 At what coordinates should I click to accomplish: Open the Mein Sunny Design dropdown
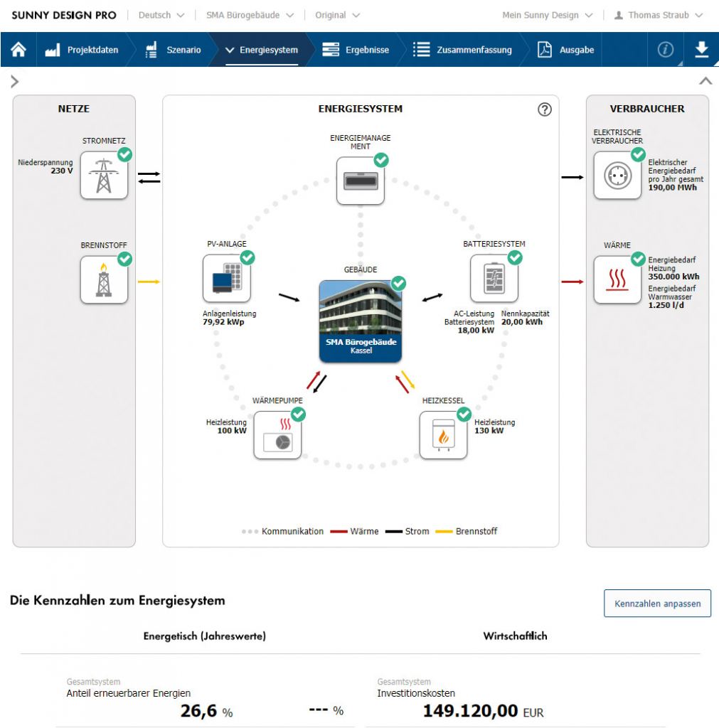pyautogui.click(x=547, y=16)
